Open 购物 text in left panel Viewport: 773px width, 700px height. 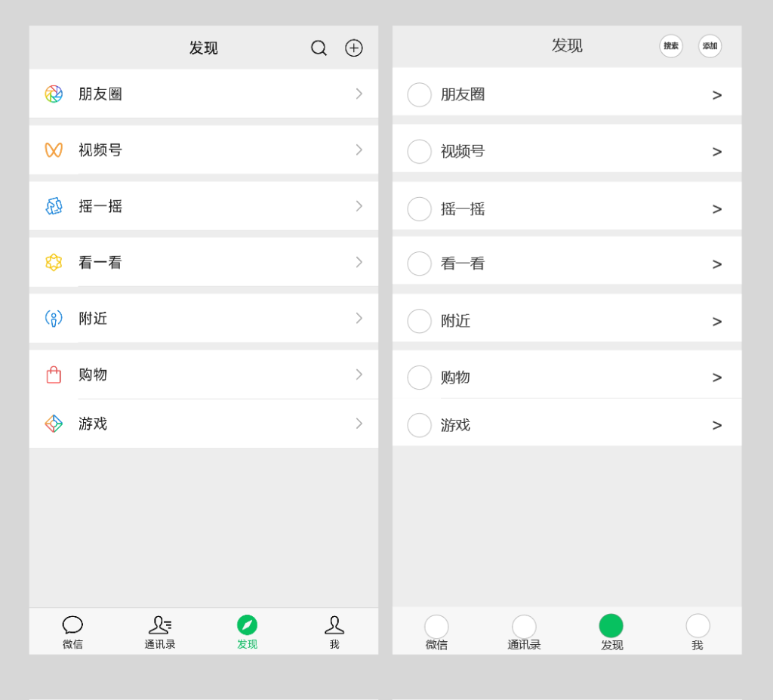(93, 375)
